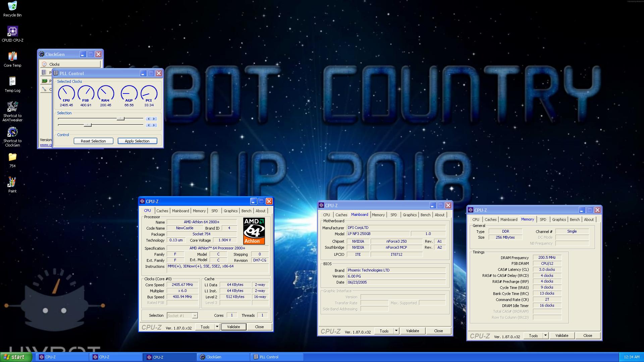The width and height of the screenshot is (644, 362).
Task: Click the motherboard model LP NF3 250GB field
Action: (378, 234)
